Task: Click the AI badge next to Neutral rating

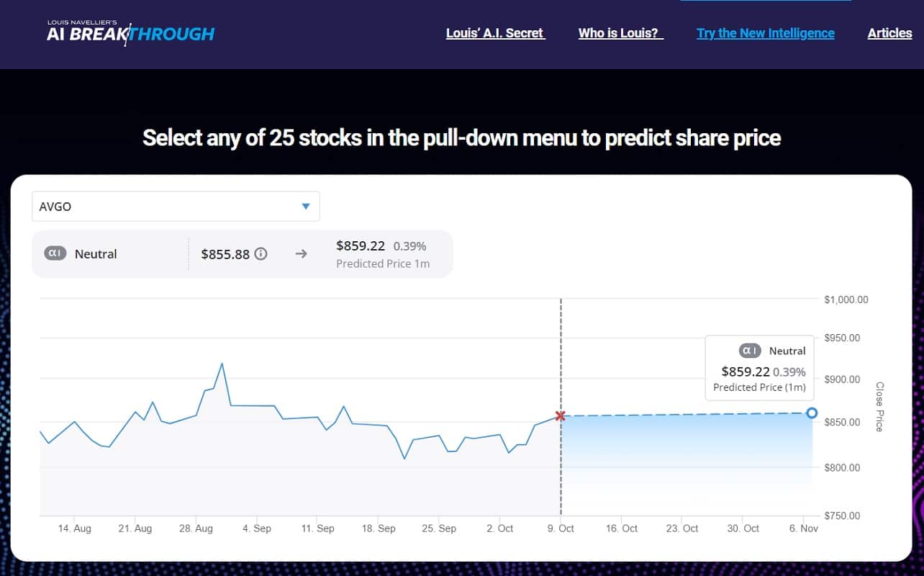Action: [x=55, y=253]
